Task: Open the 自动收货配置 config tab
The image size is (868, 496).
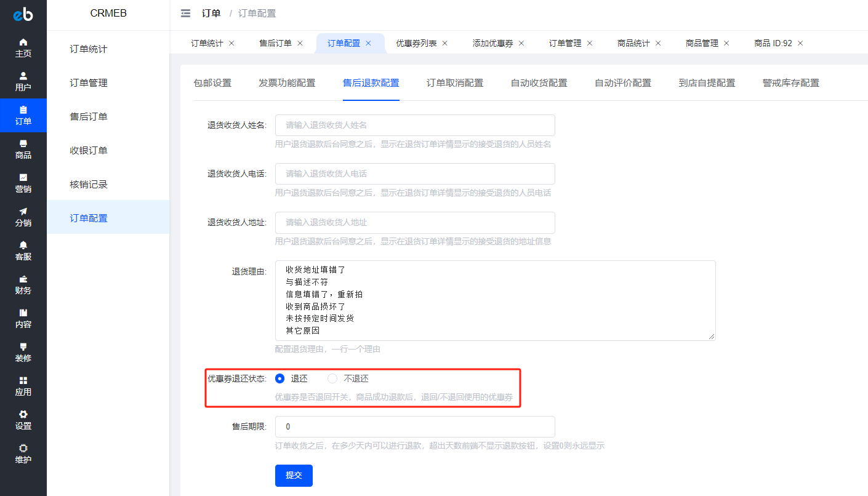Action: 539,82
